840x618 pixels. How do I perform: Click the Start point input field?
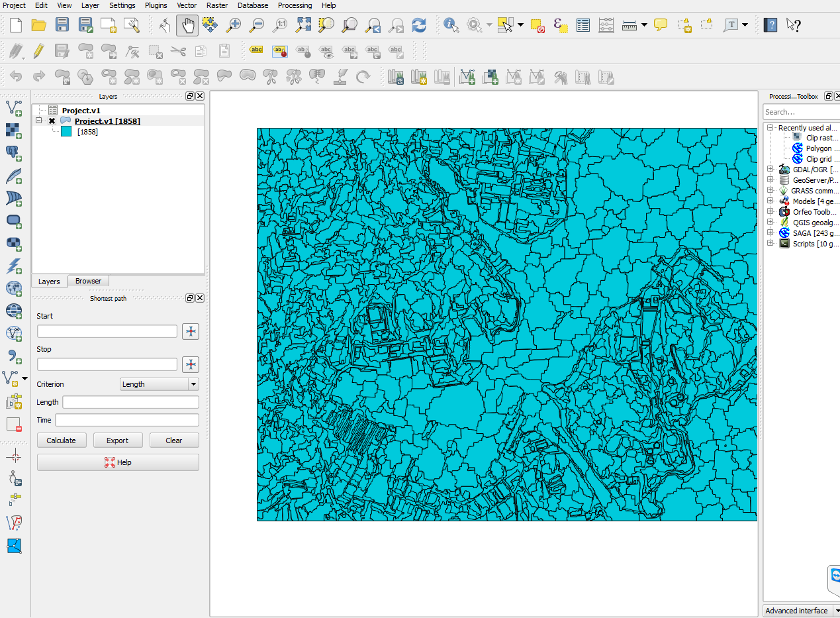pyautogui.click(x=107, y=331)
